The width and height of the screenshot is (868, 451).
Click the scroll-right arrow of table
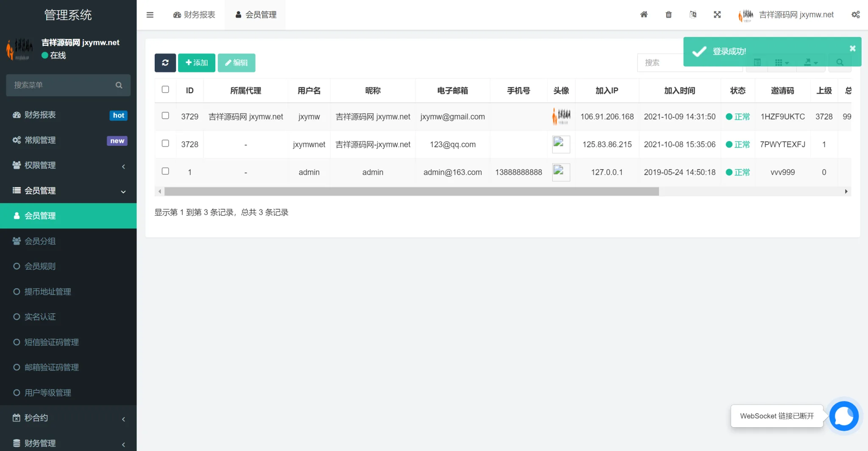[x=846, y=192]
